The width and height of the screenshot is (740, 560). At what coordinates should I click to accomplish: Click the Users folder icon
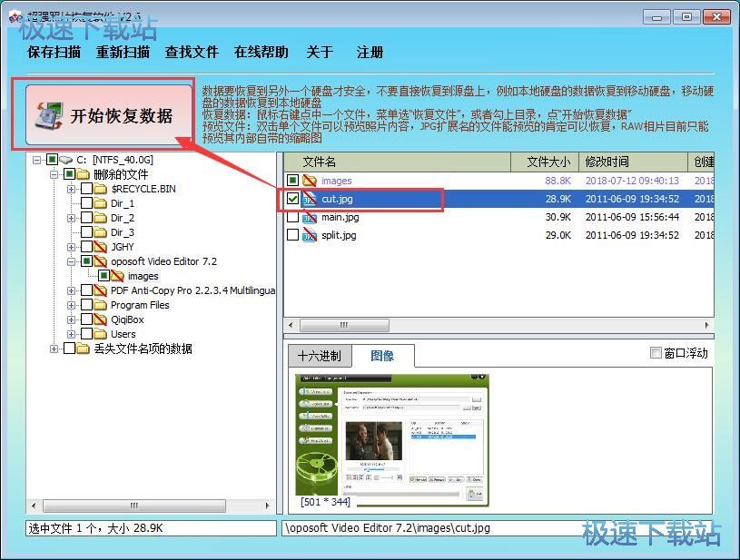100,334
